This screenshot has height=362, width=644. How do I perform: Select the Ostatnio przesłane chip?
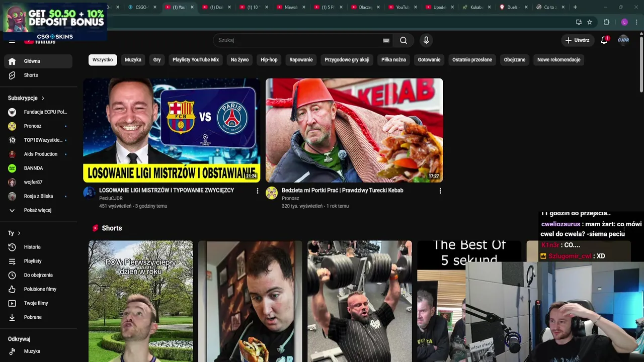pyautogui.click(x=472, y=60)
